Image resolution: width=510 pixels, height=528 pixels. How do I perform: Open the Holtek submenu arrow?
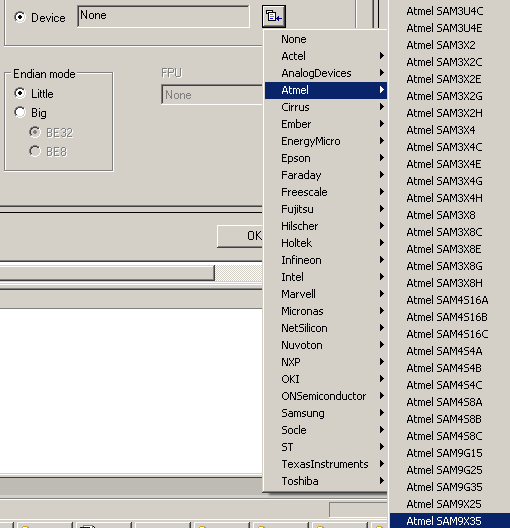pos(381,243)
